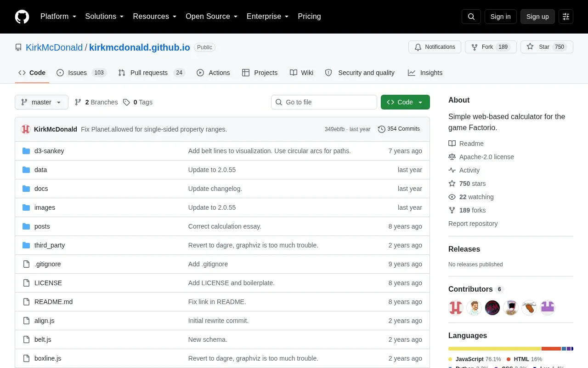Screen dimensions: 588x368
Task: View the 0 Tags list
Action: 137,102
